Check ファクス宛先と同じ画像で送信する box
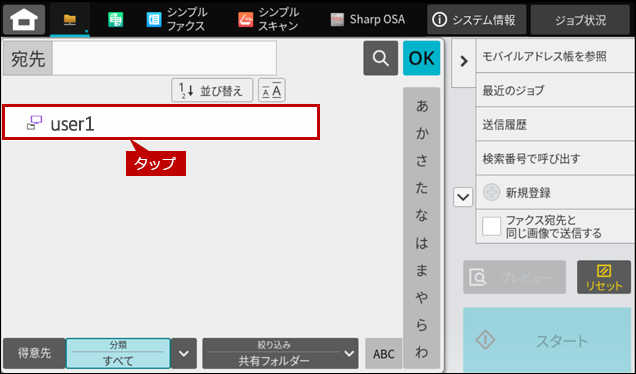Screen dimensions: 636x374 tap(492, 226)
